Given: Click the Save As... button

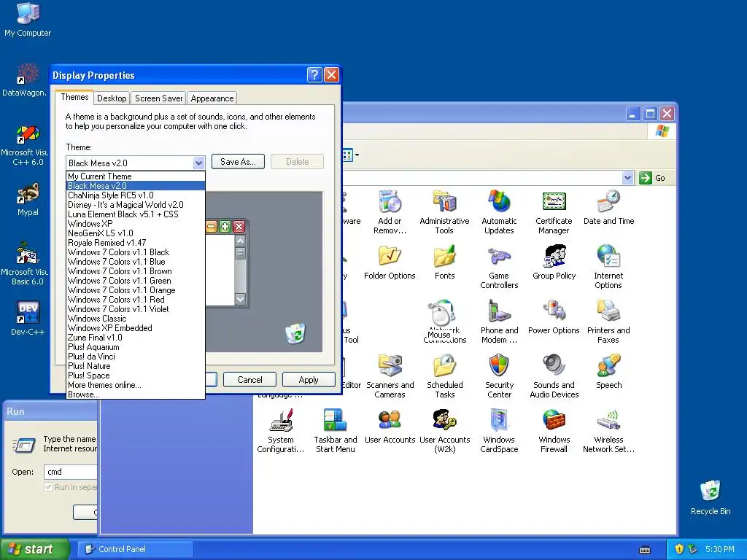Looking at the screenshot, I should 238,161.
